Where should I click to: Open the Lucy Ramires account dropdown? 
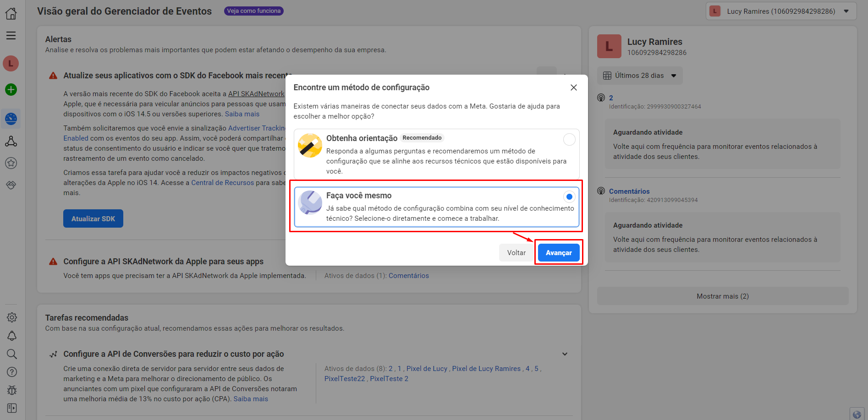pyautogui.click(x=781, y=11)
